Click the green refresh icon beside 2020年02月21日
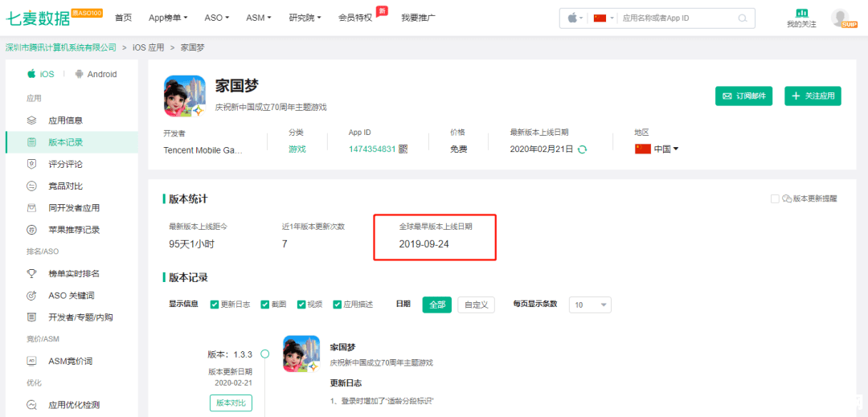This screenshot has height=417, width=868. pyautogui.click(x=582, y=149)
